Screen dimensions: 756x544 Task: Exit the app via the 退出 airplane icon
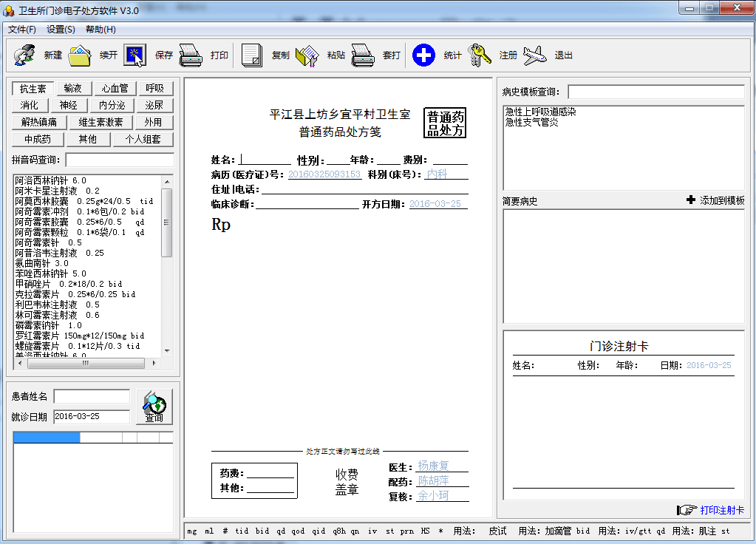(535, 55)
